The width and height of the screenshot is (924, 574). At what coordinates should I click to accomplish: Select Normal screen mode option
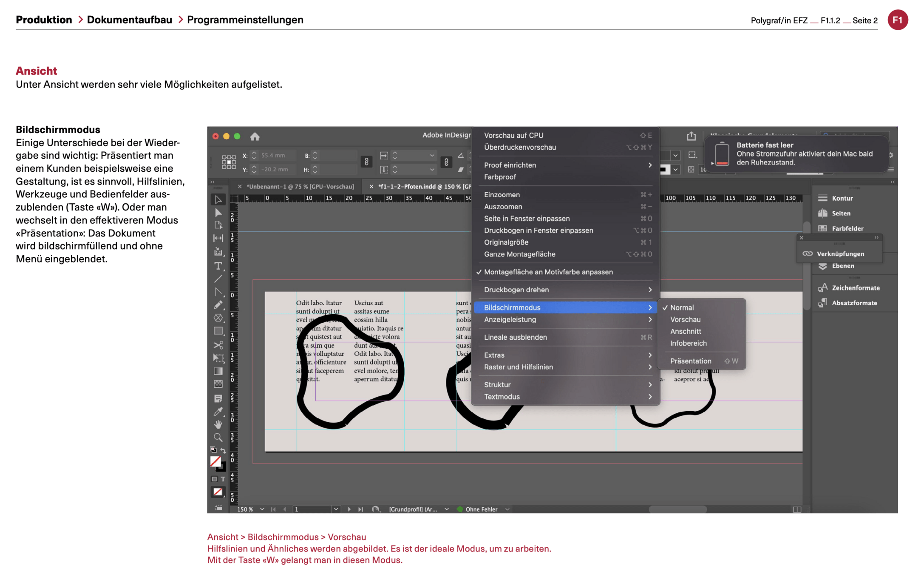pyautogui.click(x=682, y=307)
